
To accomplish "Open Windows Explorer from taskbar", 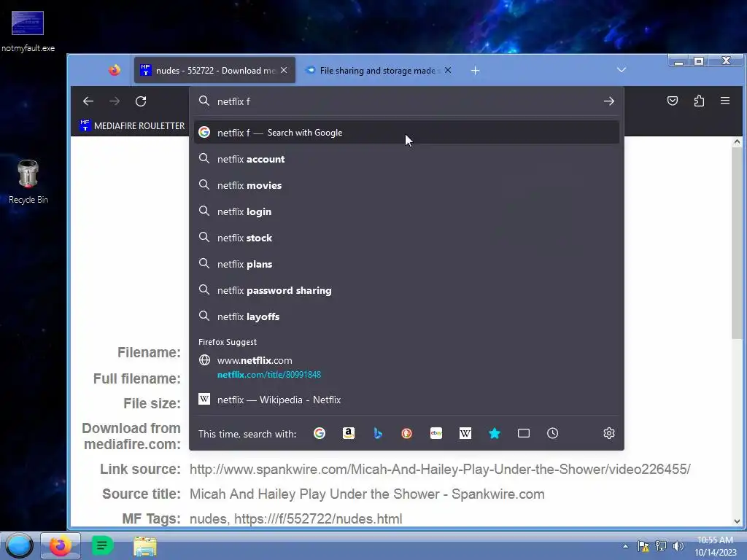I will 145,546.
